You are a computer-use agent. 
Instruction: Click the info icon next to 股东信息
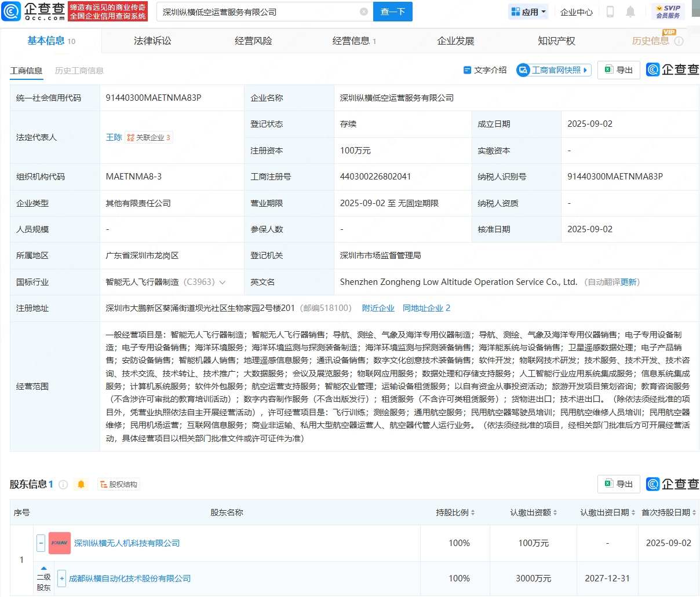coord(63,485)
